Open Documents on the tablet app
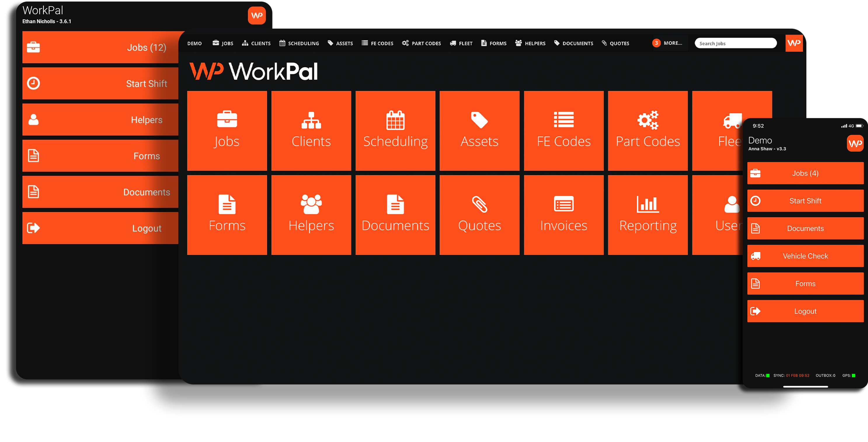868x442 pixels. (x=100, y=192)
